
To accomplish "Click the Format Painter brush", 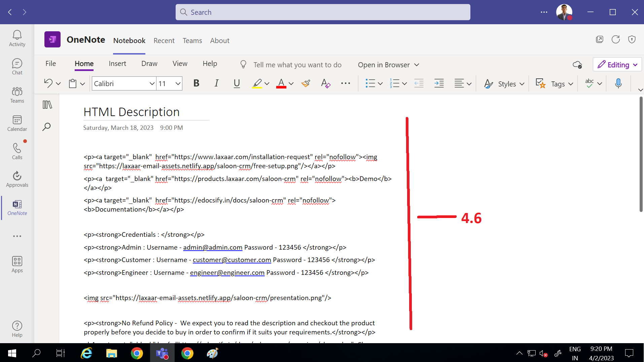I will 306,83.
